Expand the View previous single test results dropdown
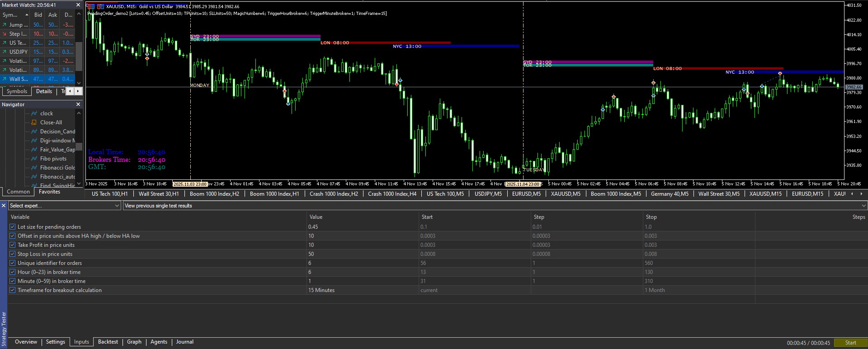Image resolution: width=868 pixels, height=349 pixels. pyautogui.click(x=863, y=206)
